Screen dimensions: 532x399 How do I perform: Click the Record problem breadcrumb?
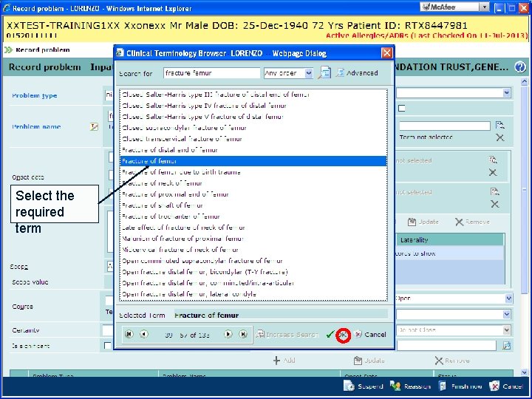pos(43,50)
